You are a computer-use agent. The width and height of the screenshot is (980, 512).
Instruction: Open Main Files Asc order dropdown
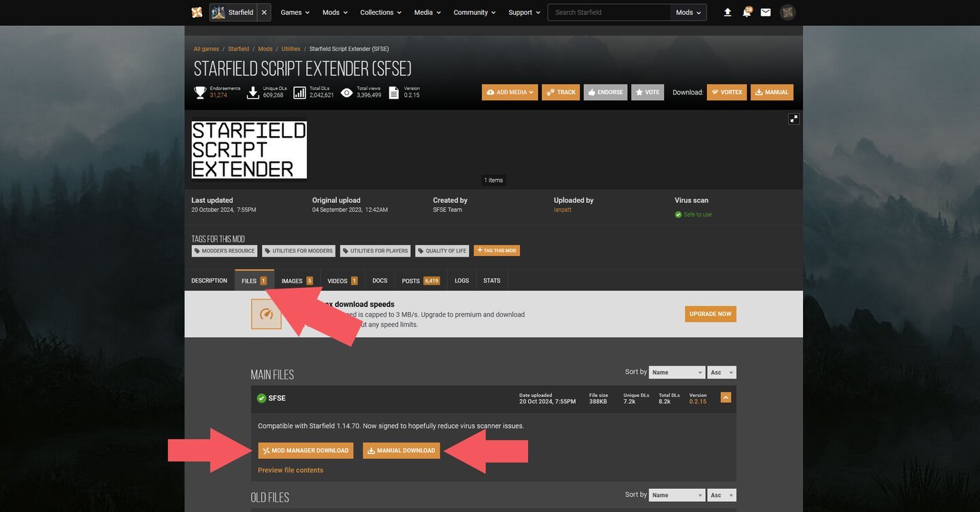coord(722,372)
